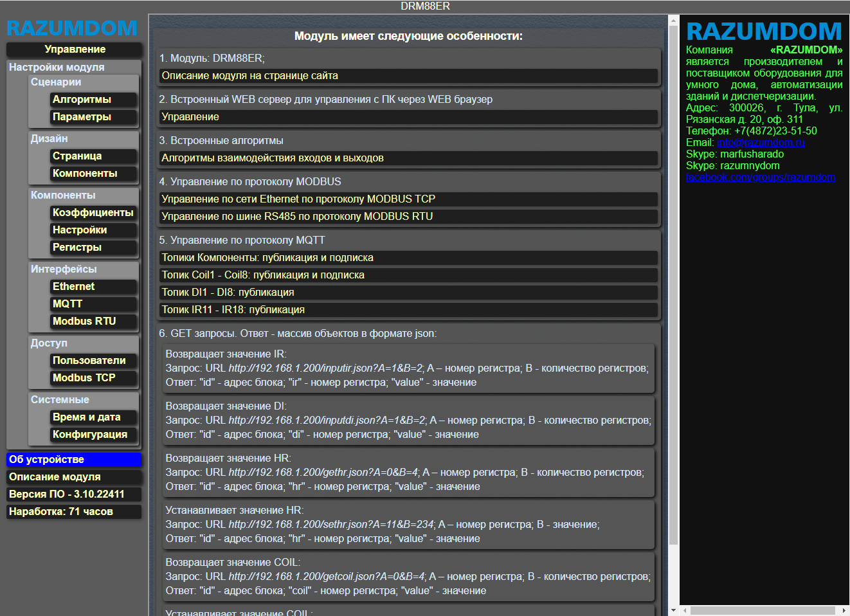Screen dimensions: 850x616
Task: Open MQTT interface settings
Action: [x=94, y=304]
